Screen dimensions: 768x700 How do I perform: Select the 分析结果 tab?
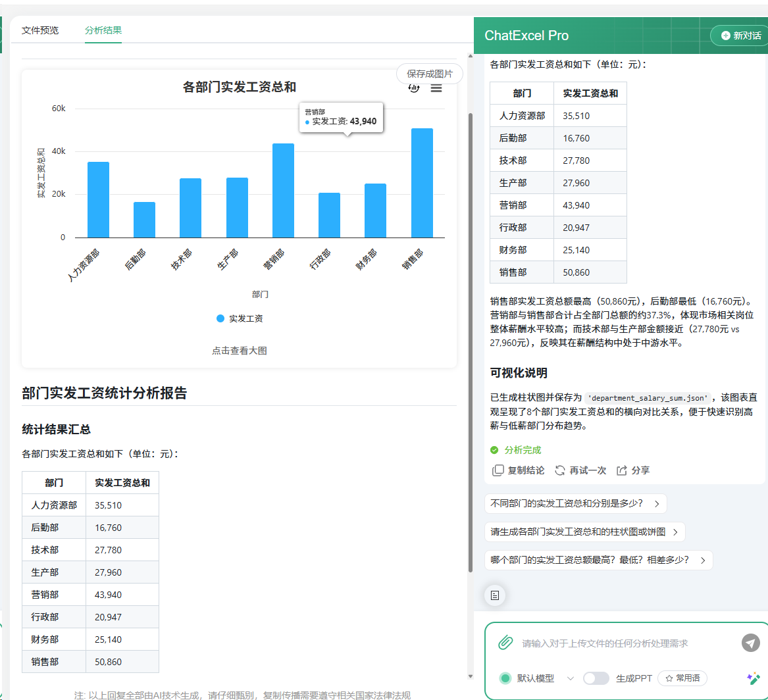tap(103, 30)
